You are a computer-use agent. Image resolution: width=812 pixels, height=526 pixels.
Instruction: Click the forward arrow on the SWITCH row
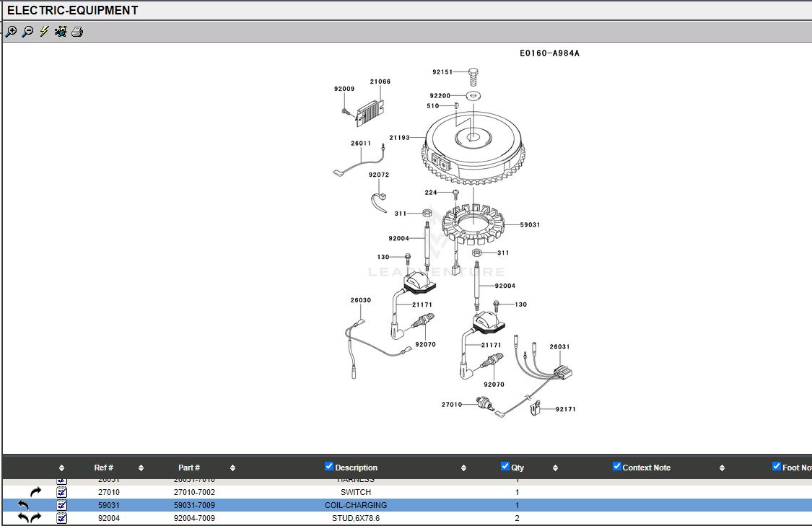click(x=35, y=492)
